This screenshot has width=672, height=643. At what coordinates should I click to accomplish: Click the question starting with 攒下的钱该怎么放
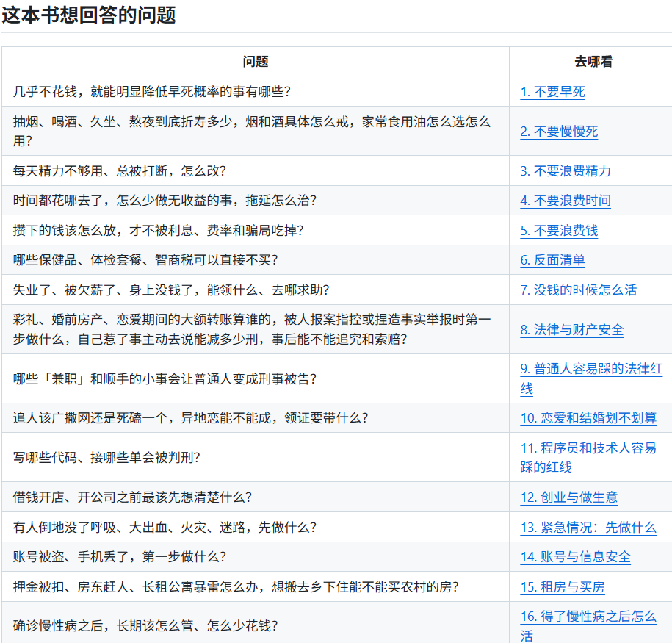(x=159, y=231)
